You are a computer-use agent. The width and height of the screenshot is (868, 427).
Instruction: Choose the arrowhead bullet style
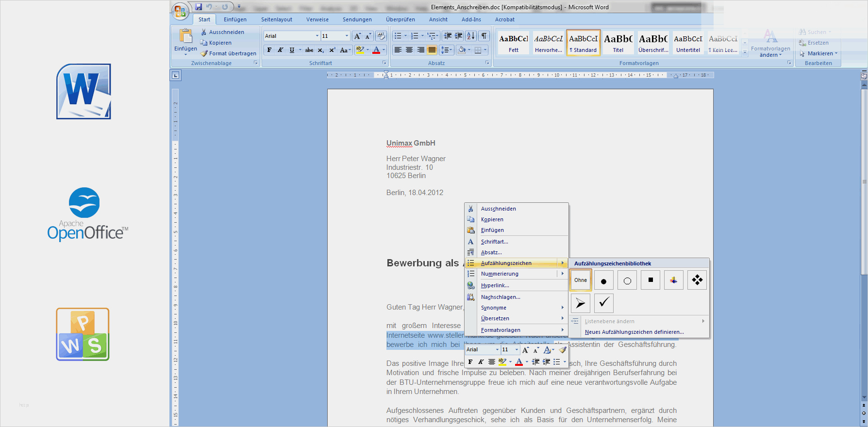pyautogui.click(x=580, y=303)
